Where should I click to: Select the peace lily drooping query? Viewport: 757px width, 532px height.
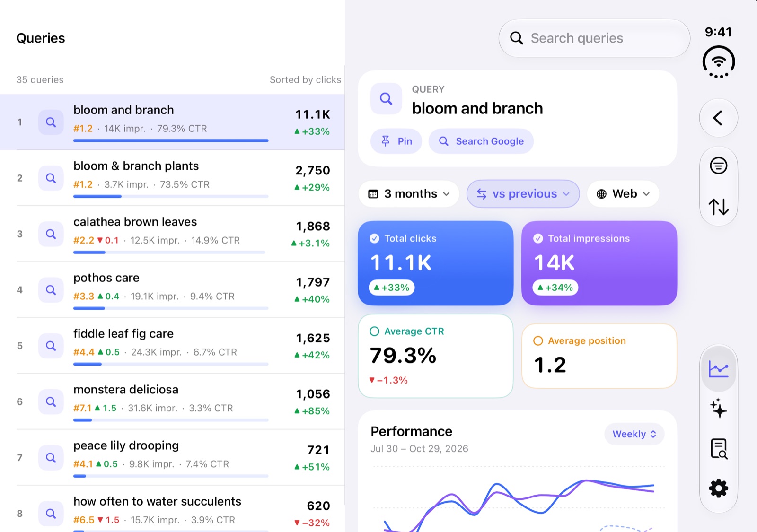172,457
